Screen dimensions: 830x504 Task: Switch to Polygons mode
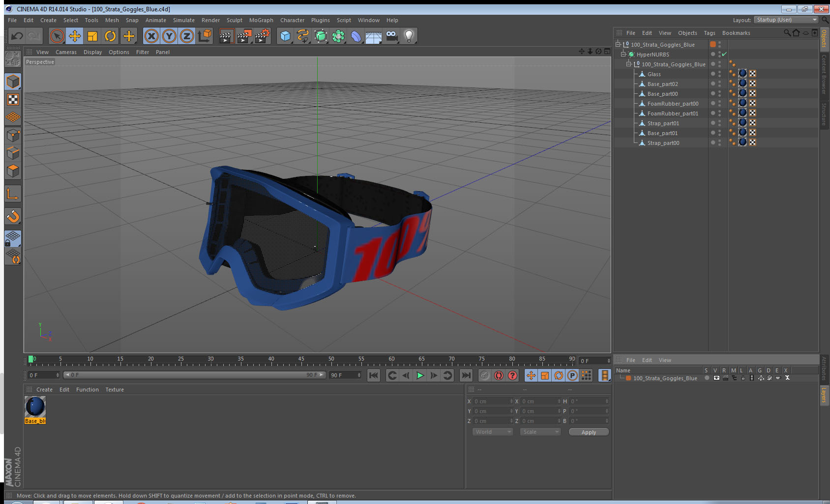pyautogui.click(x=13, y=170)
